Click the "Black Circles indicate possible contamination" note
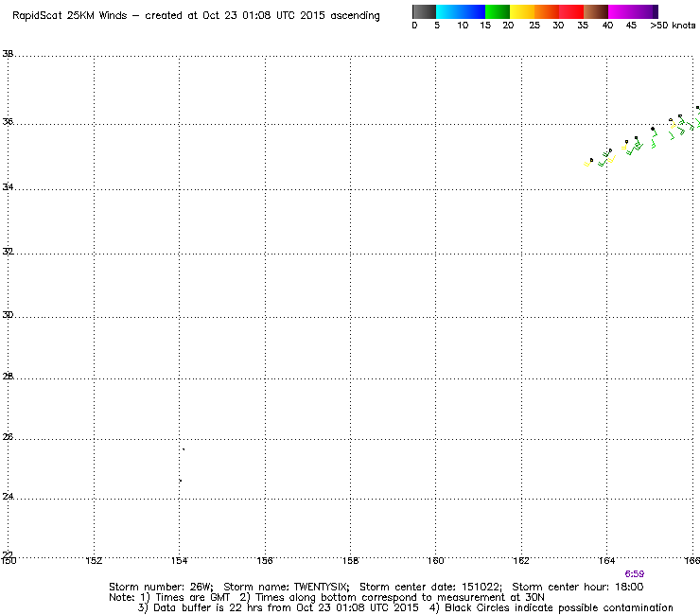The width and height of the screenshot is (700, 615). [x=559, y=607]
